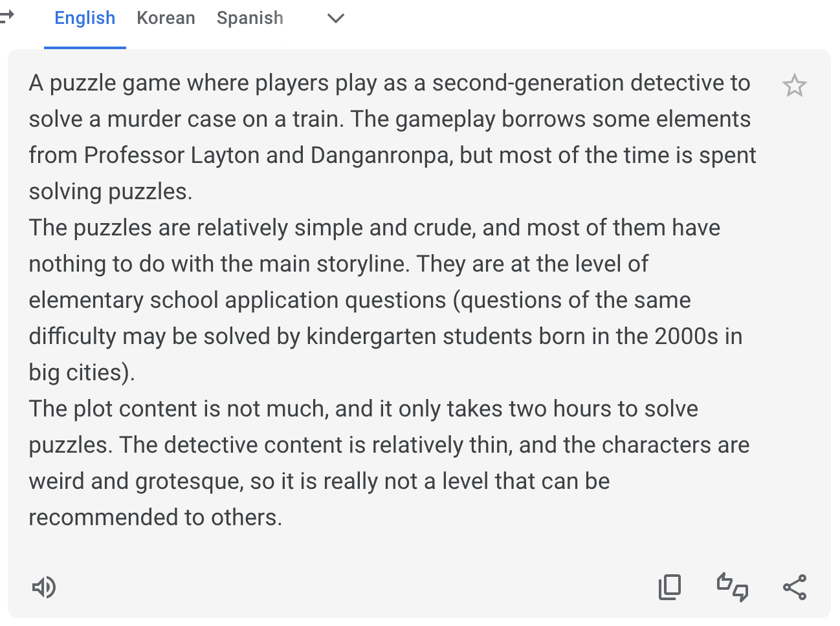The image size is (840, 626).
Task: Rate this translation with thumbs icon
Action: 732,587
